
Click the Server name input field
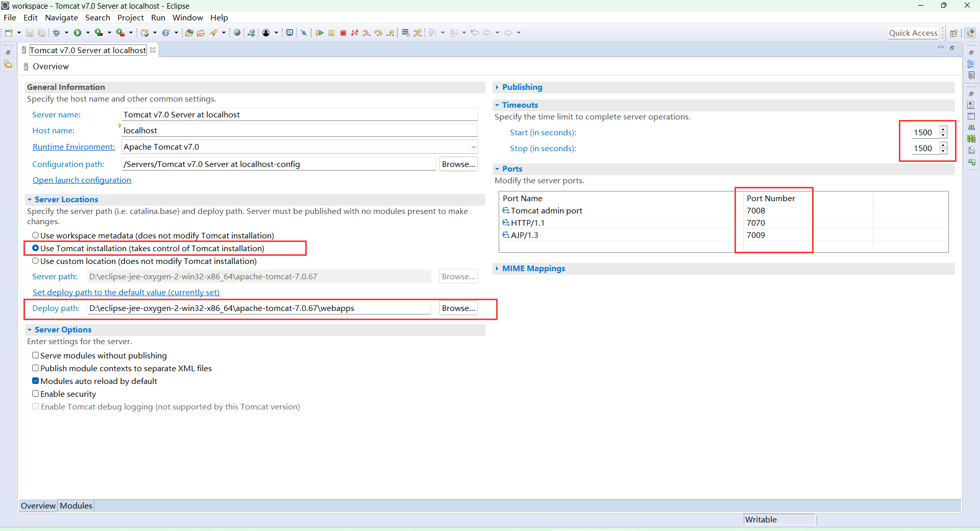[300, 114]
